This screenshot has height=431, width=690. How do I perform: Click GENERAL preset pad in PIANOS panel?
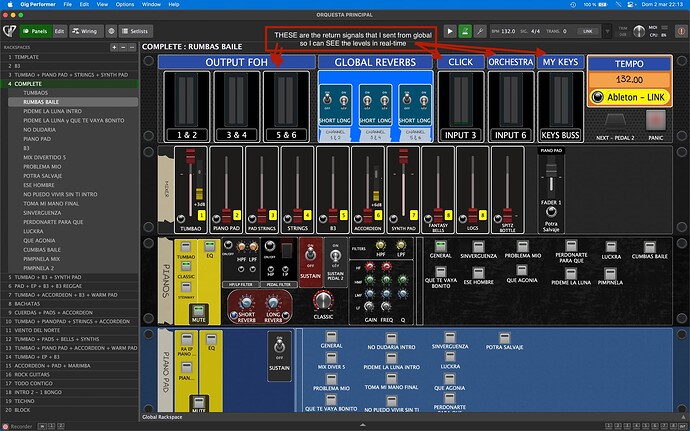[x=440, y=246]
